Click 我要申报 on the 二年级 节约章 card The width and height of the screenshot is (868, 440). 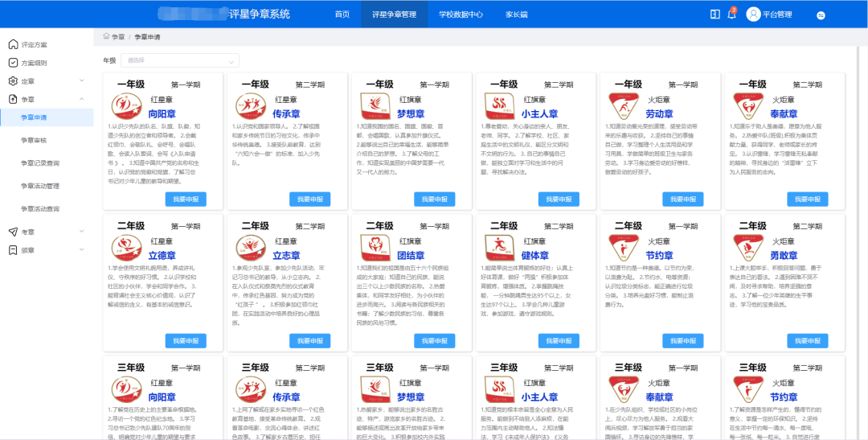683,341
